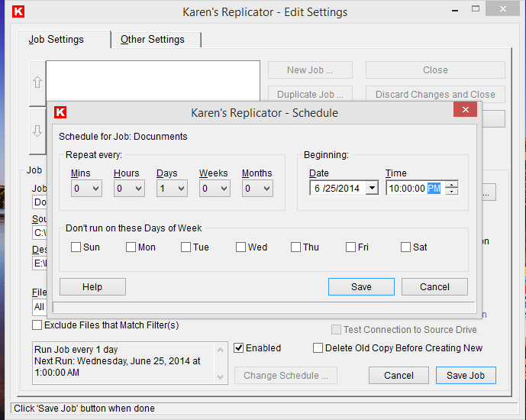Click Cancel in the Schedule dialog
Viewport: 526px width, 420px height.
[x=434, y=287]
